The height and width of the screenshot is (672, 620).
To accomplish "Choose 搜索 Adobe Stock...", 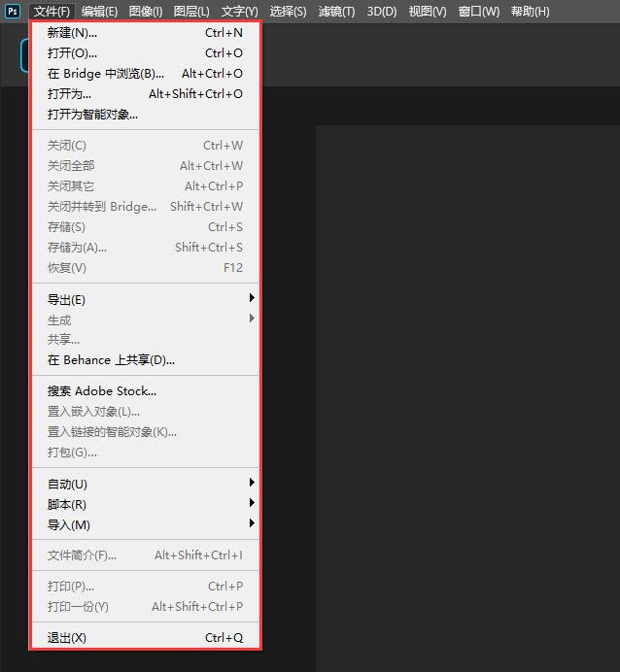I will pyautogui.click(x=146, y=390).
